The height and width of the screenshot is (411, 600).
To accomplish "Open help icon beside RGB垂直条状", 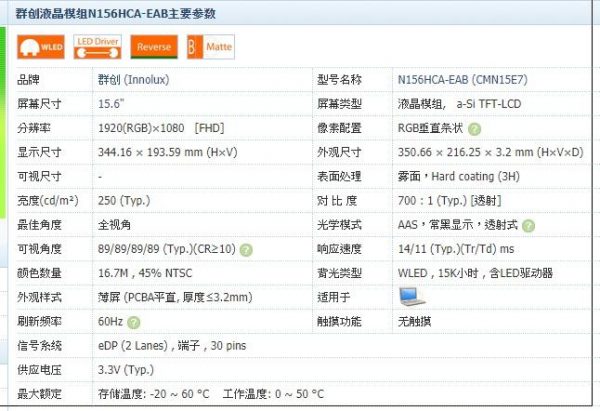I will pos(474,129).
